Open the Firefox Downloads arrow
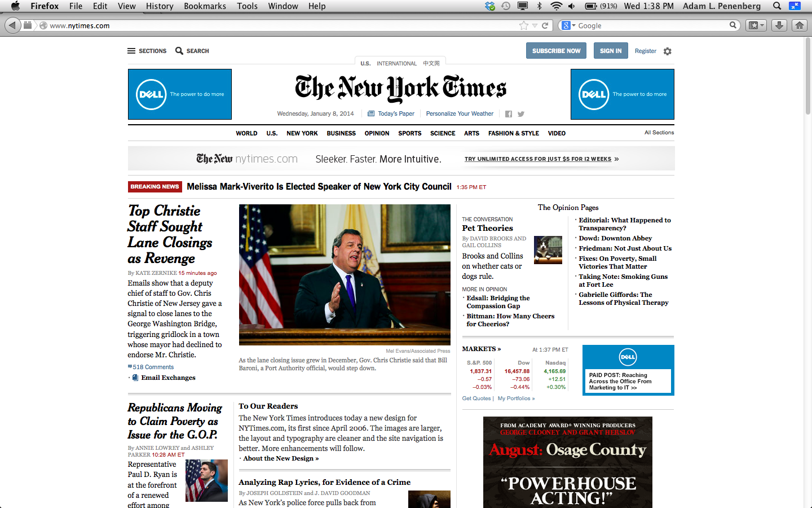The image size is (812, 508). pos(779,25)
